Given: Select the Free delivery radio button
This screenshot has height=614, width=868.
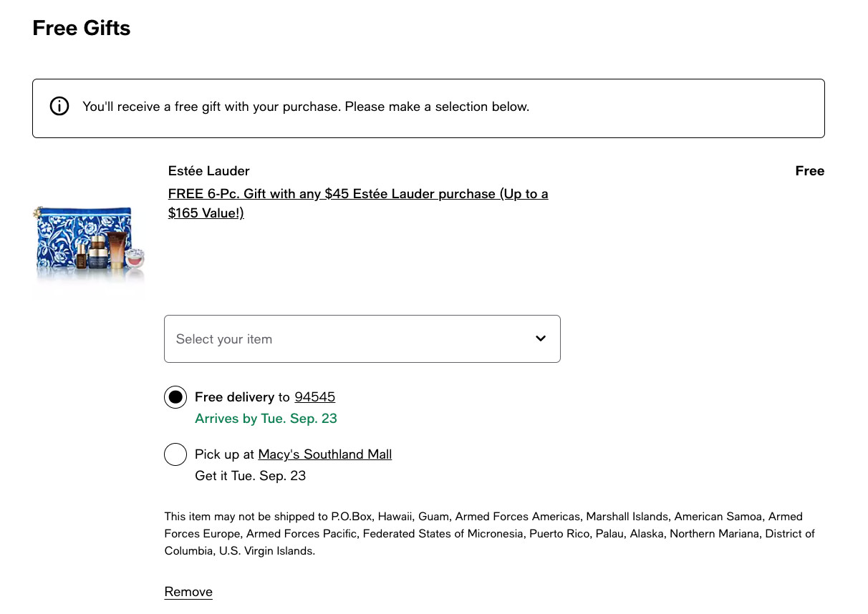Looking at the screenshot, I should click(x=175, y=397).
